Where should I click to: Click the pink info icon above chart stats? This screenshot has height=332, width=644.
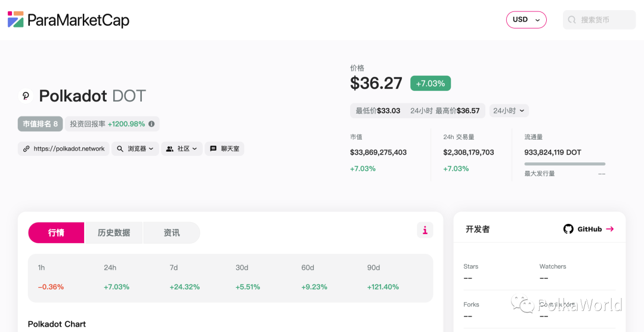[425, 230]
